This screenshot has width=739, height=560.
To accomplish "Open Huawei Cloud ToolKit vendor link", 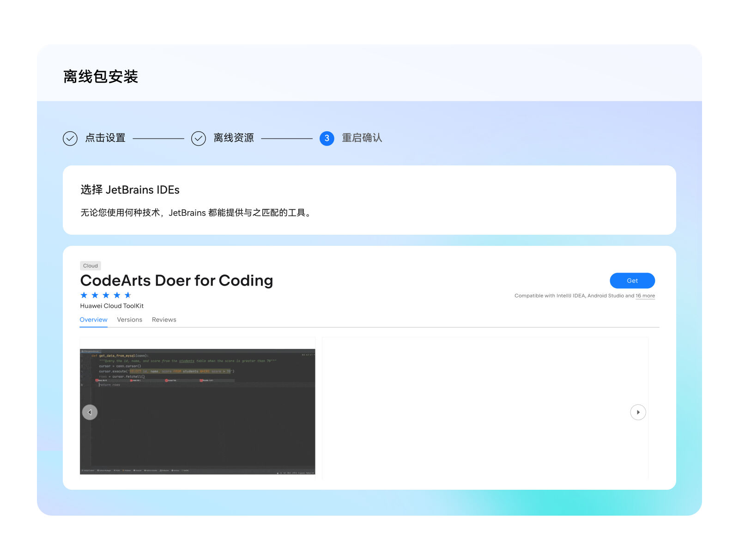I will click(x=112, y=306).
